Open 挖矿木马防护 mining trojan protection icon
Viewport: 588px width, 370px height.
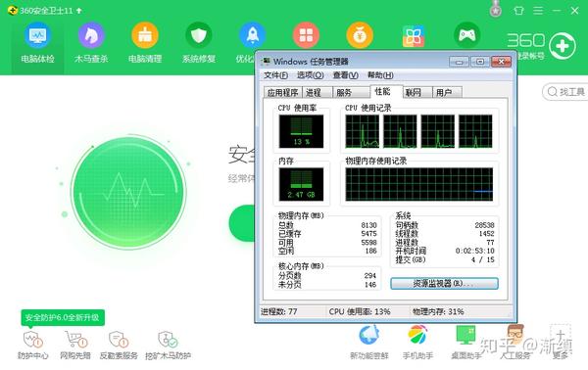coord(168,340)
